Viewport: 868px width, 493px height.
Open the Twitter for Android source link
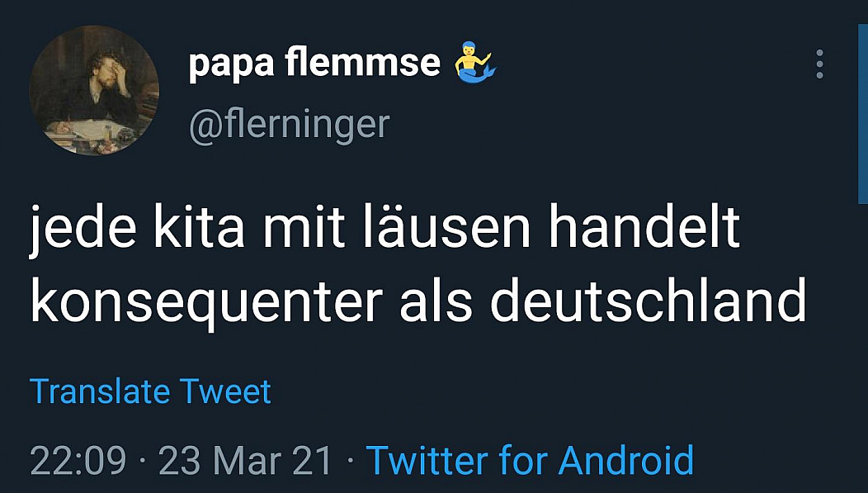click(x=529, y=459)
